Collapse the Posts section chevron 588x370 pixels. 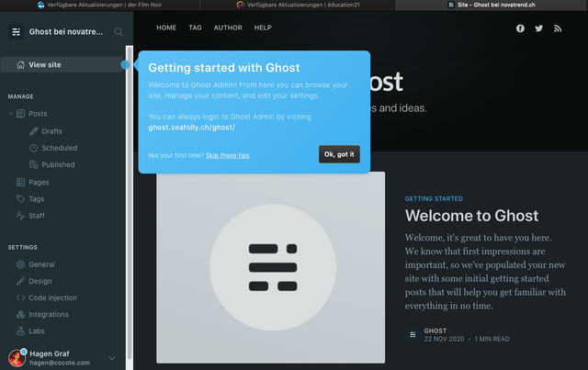tap(10, 114)
